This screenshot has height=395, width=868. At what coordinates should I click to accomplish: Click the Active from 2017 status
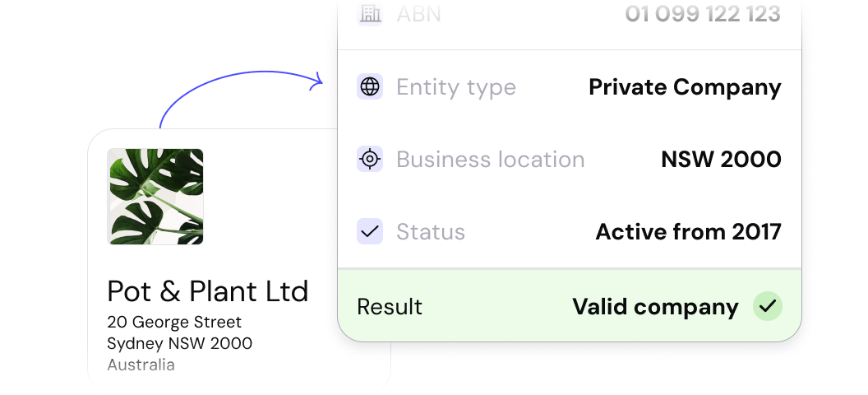[x=688, y=232]
